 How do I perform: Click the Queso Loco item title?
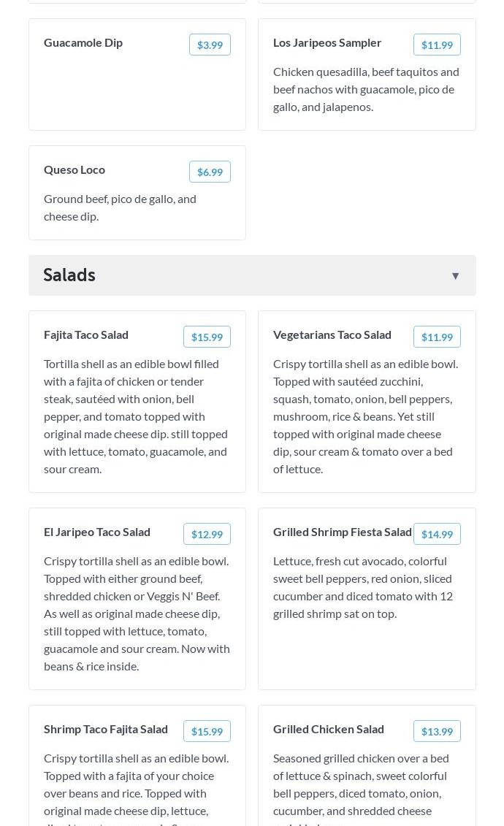coord(75,169)
